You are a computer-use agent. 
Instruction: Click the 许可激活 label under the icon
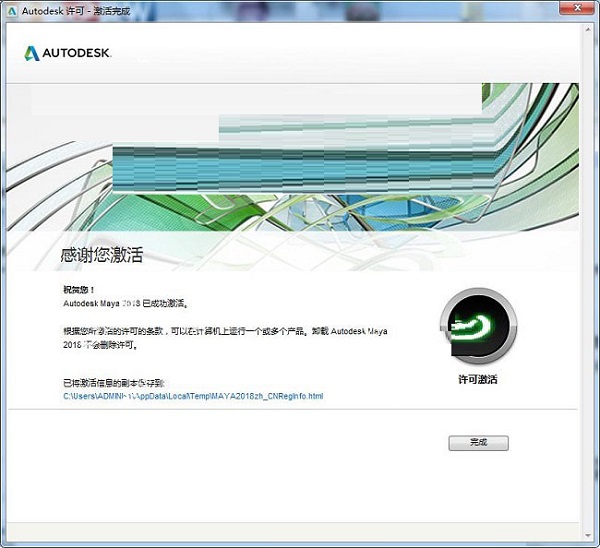pos(478,379)
